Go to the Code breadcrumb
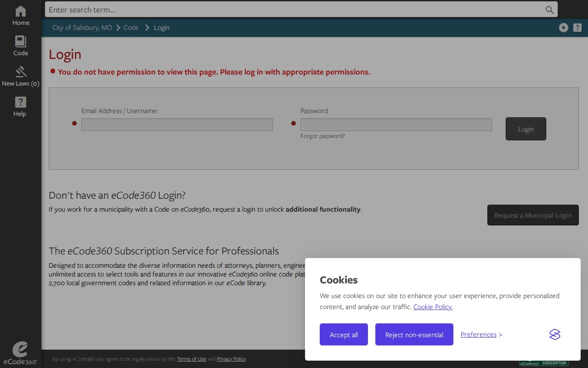Image resolution: width=588 pixels, height=368 pixels. pos(131,28)
